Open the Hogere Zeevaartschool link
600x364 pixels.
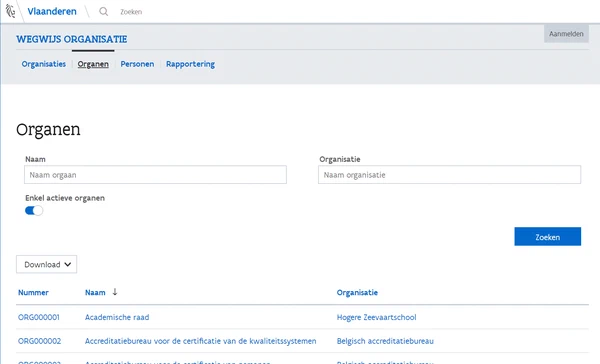point(377,317)
